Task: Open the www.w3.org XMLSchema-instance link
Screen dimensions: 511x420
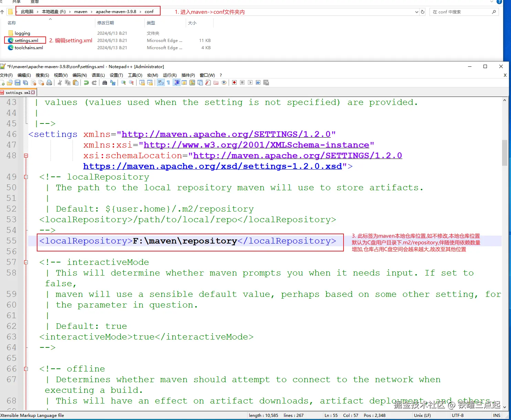Action: [256, 145]
